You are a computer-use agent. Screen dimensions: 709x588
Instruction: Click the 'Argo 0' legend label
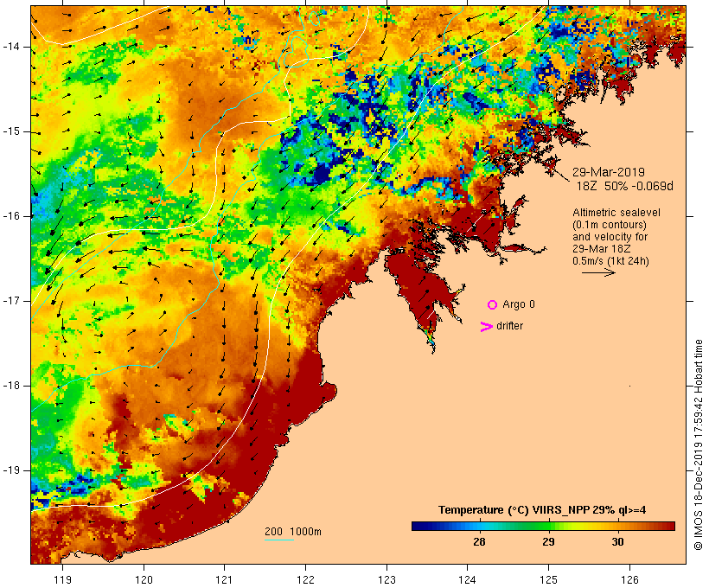[519, 304]
